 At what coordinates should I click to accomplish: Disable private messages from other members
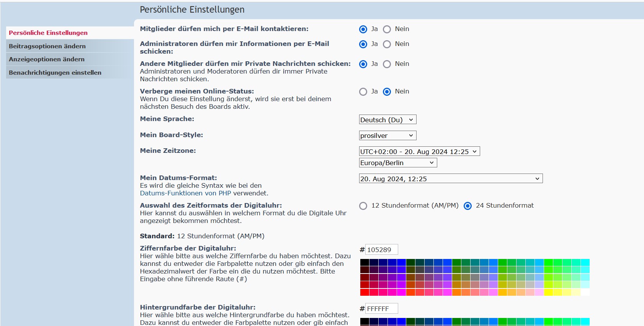[387, 64]
